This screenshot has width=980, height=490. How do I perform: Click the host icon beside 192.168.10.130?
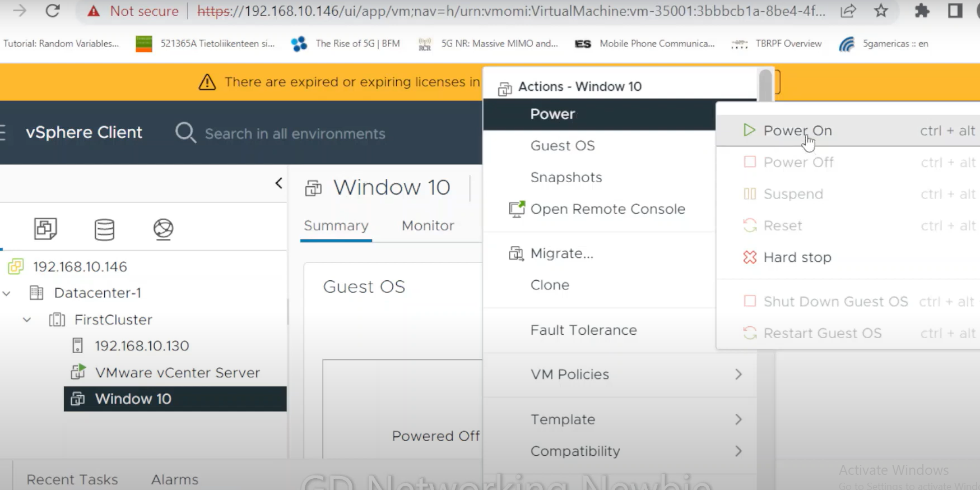(x=78, y=345)
